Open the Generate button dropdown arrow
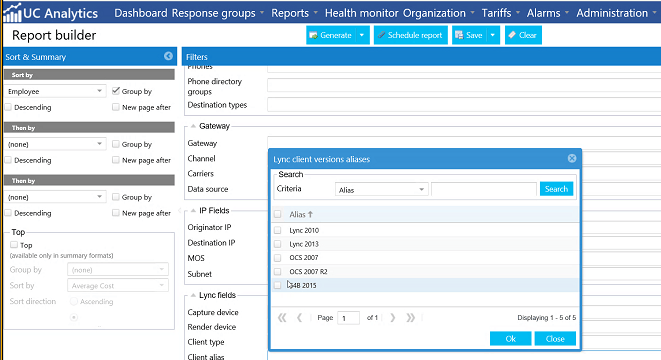Viewport: 661px width, 360px height. [362, 35]
